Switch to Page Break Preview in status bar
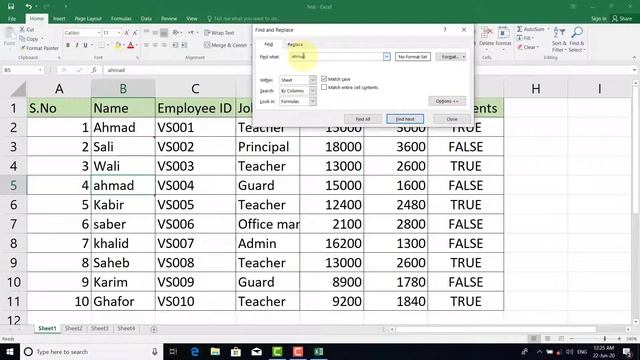Image resolution: width=640 pixels, height=360 pixels. coord(561,338)
